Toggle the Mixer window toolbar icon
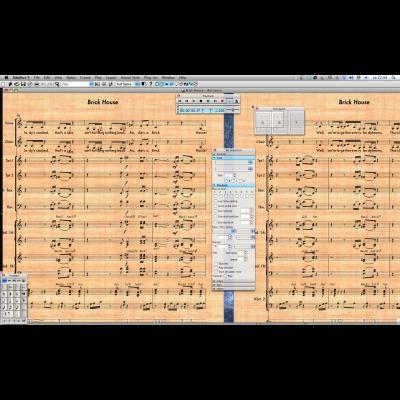This screenshot has width=400, height=400. [172, 84]
